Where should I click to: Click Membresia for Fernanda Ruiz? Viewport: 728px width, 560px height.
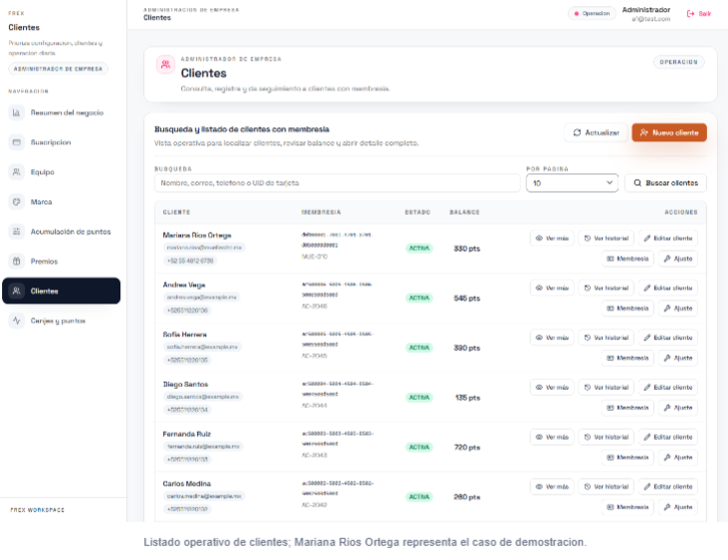tap(628, 458)
